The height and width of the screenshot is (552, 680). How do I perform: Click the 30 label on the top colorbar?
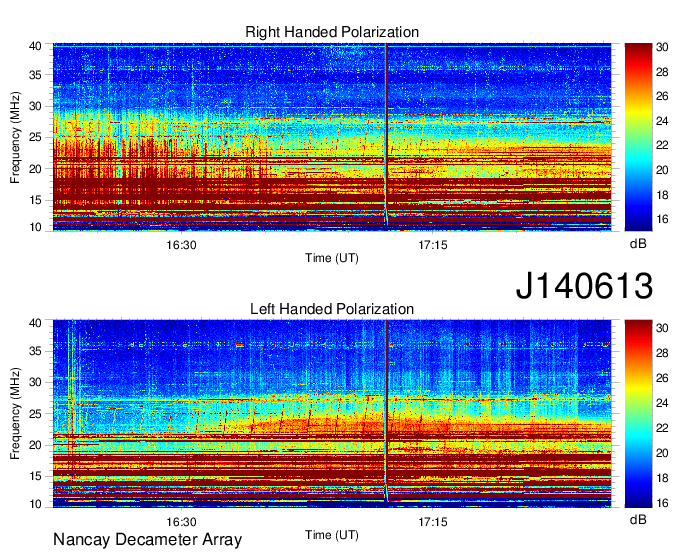click(x=662, y=47)
